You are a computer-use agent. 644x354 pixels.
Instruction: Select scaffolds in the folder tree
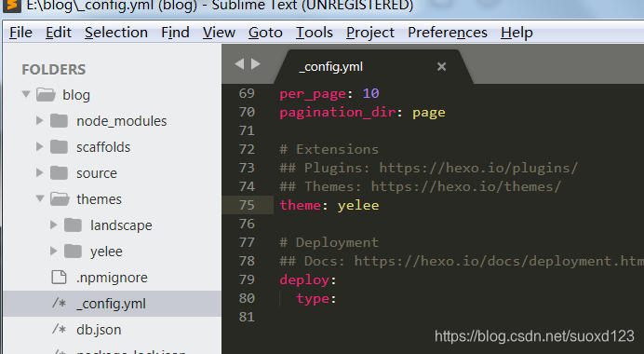[x=103, y=147]
